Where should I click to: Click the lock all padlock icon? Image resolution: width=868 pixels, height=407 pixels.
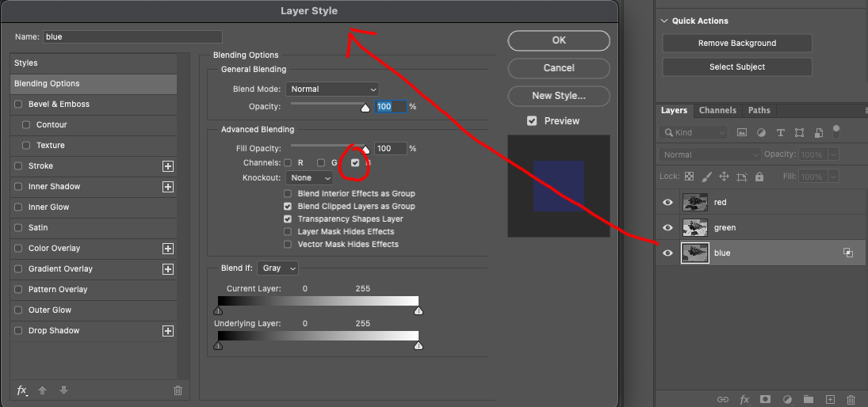(x=759, y=177)
